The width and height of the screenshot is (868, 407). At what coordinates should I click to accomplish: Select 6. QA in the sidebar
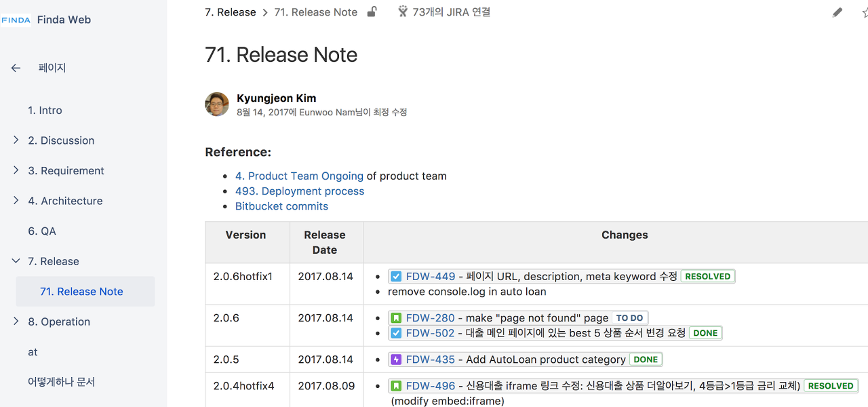(x=42, y=231)
